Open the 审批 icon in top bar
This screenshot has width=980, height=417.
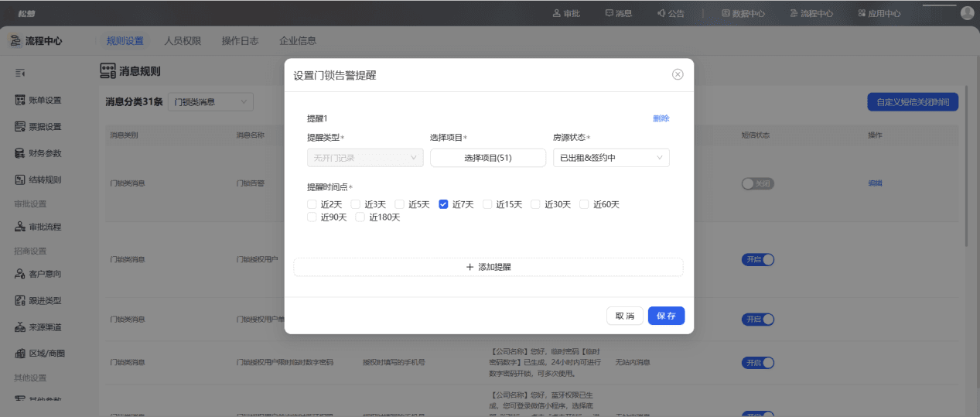click(x=557, y=13)
